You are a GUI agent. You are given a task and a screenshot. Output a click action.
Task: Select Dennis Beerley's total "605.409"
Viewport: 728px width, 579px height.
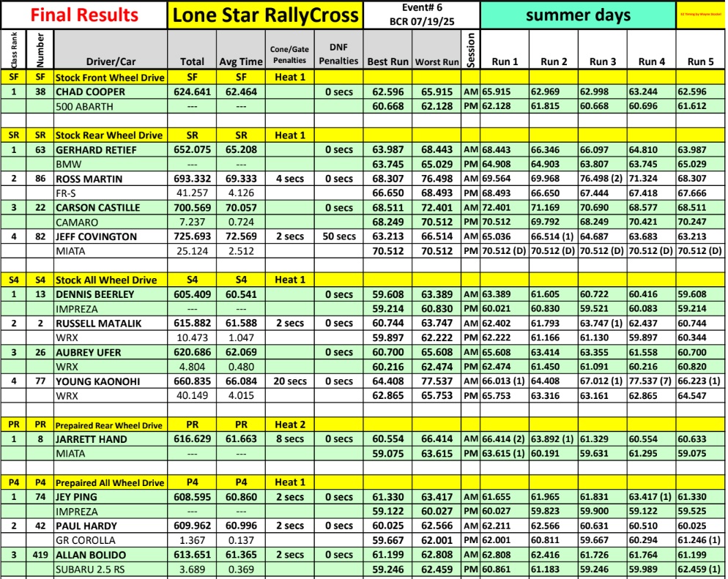click(x=192, y=294)
